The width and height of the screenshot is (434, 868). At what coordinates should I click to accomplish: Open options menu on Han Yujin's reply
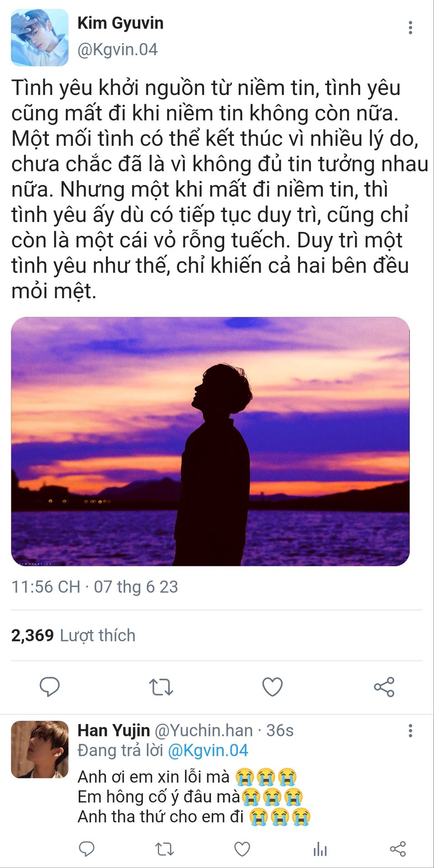click(x=410, y=731)
